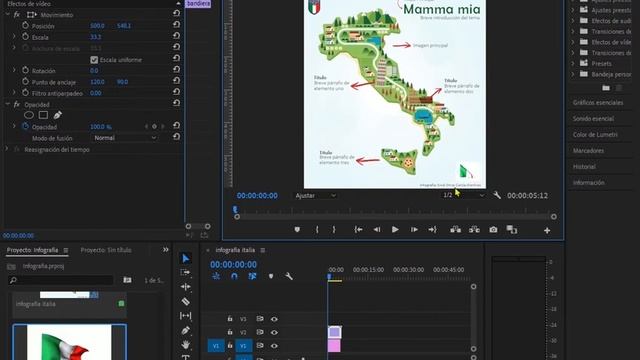
Task: Open the Color de Lumetri panel
Action: pos(595,134)
